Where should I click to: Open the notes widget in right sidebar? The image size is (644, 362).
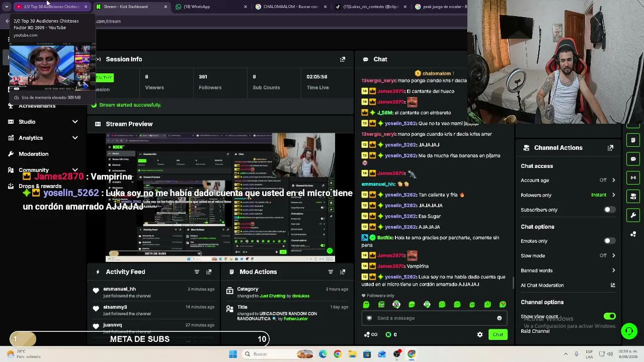click(633, 140)
